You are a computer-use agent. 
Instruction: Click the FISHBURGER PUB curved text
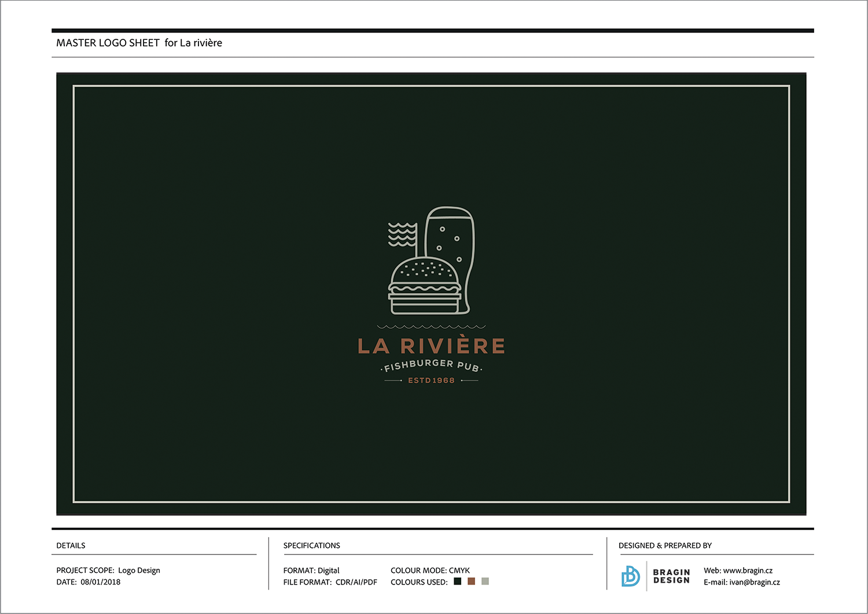431,365
